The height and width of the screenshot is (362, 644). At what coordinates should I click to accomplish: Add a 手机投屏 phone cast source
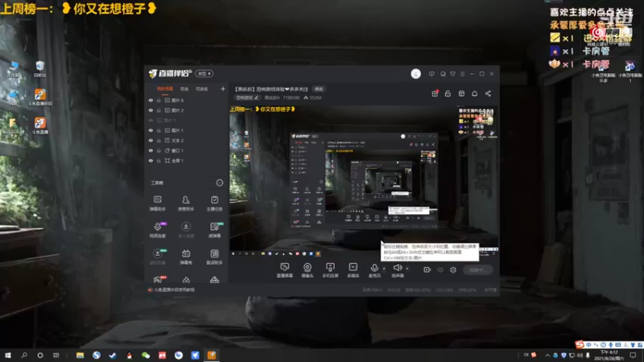(330, 270)
